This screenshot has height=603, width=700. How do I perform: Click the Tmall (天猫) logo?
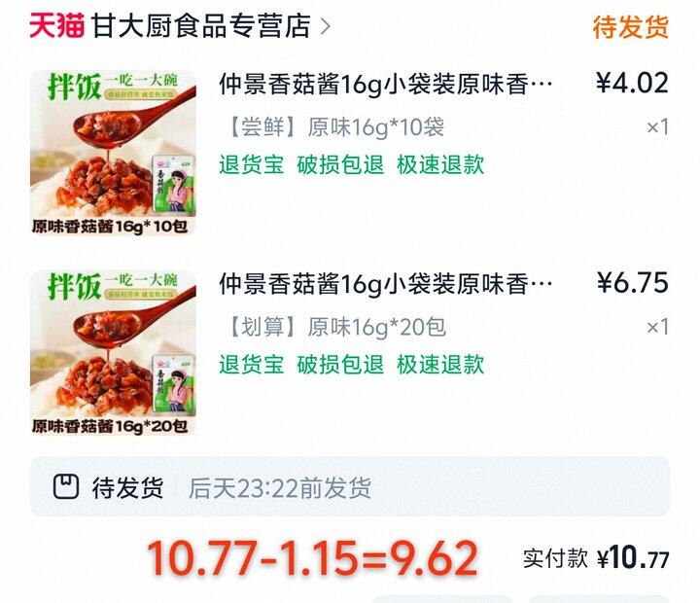click(57, 25)
